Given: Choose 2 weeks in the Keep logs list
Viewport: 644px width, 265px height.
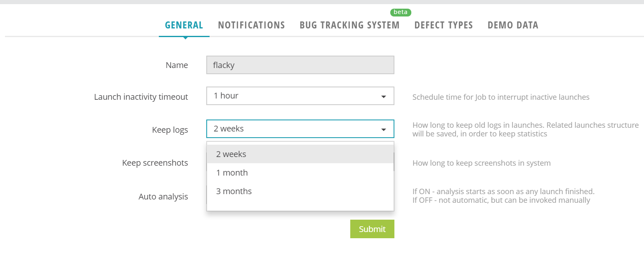Looking at the screenshot, I should (x=231, y=154).
